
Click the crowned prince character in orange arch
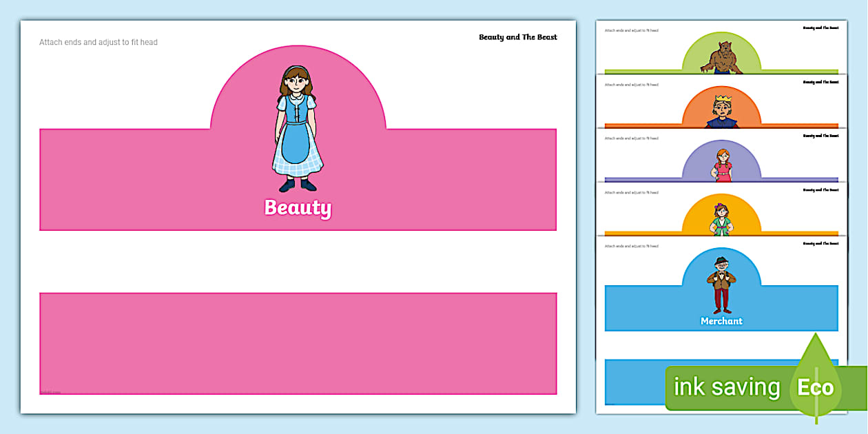click(721, 112)
